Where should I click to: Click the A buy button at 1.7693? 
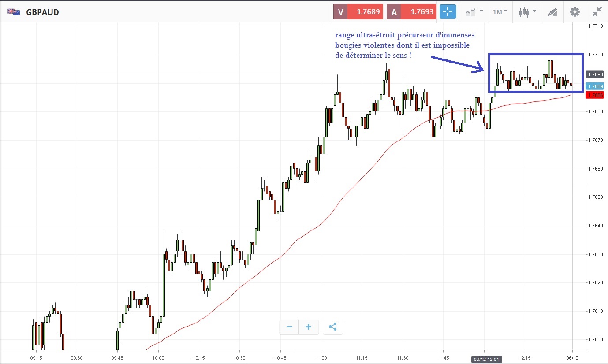tap(411, 12)
